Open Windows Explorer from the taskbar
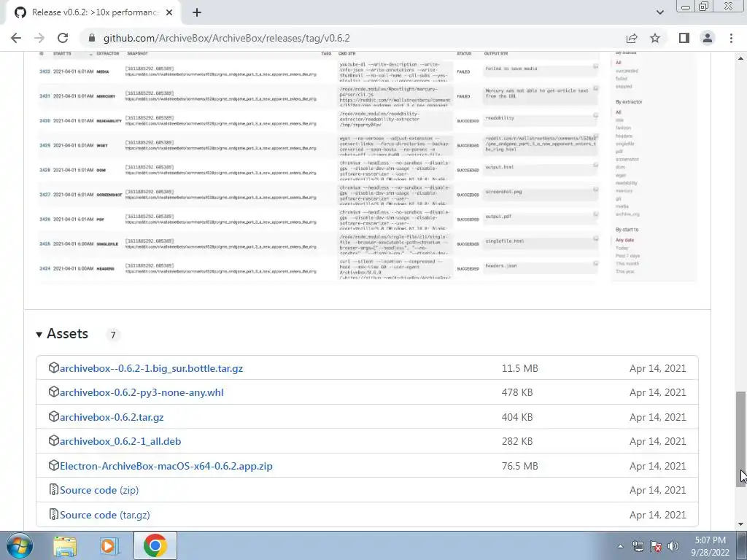Image resolution: width=747 pixels, height=560 pixels. point(65,545)
